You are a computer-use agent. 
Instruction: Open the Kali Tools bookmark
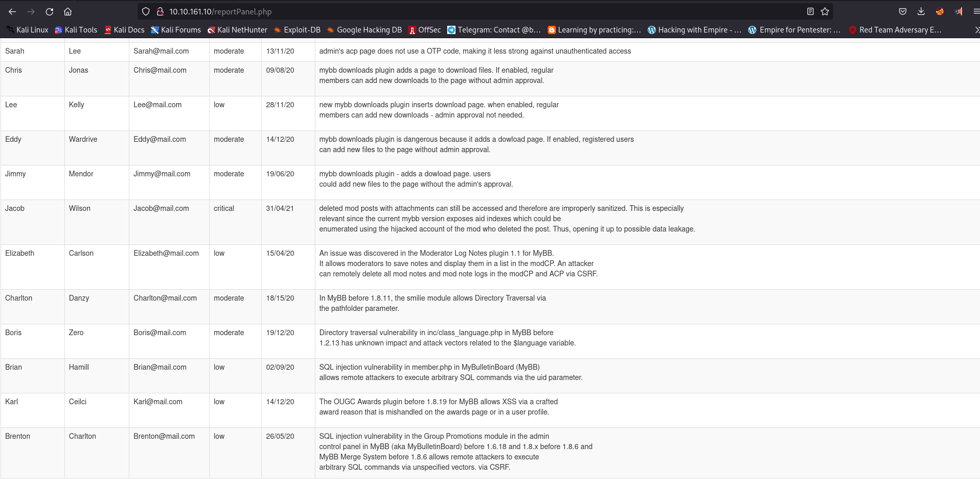[x=76, y=30]
